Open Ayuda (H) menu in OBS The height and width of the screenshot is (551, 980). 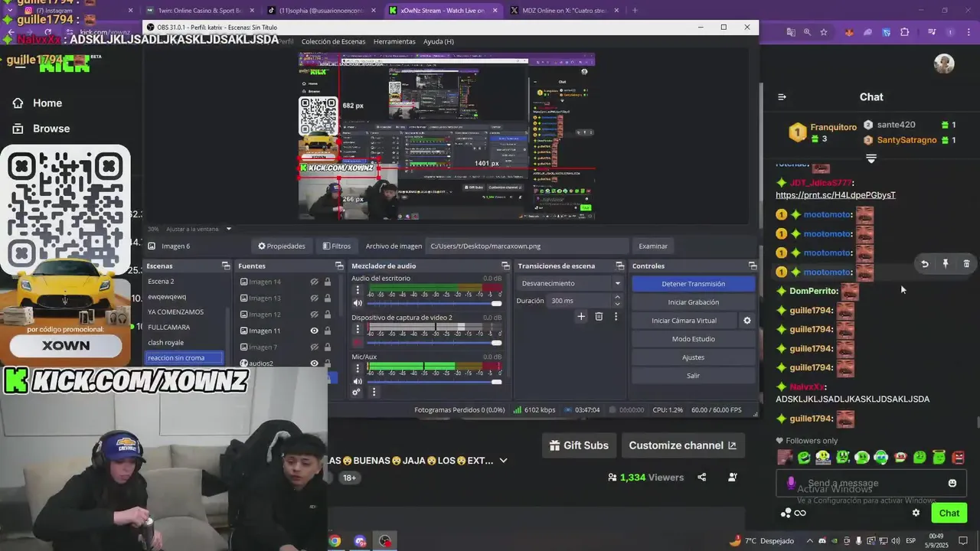[439, 41]
